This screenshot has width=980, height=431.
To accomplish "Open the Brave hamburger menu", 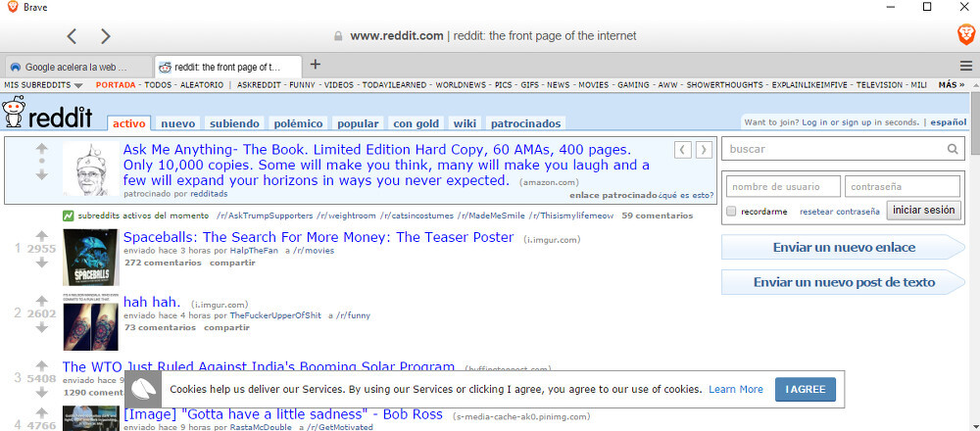I will click(966, 66).
